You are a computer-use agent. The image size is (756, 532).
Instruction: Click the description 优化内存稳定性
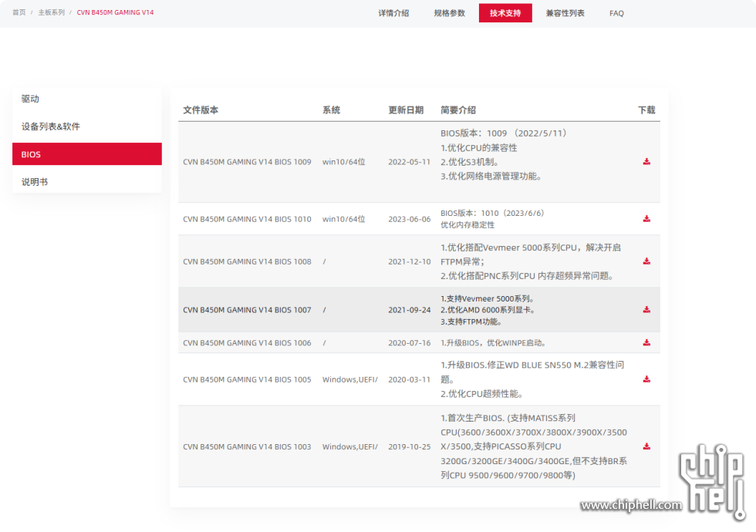point(467,225)
